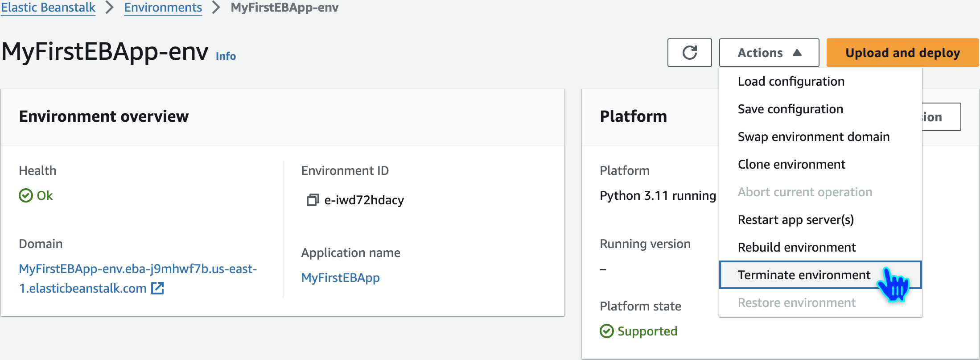980x360 pixels.
Task: Select Terminate environment from Actions menu
Action: tap(803, 275)
